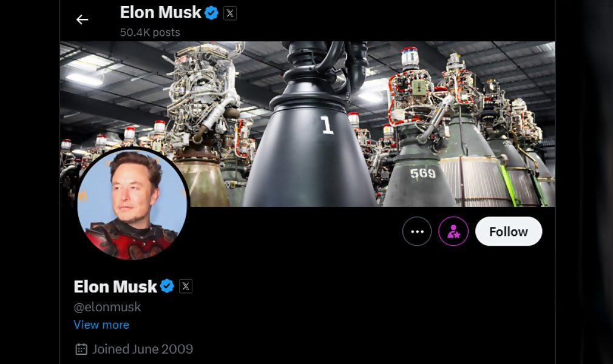The height and width of the screenshot is (364, 613).
Task: Follow Elon Musk
Action: [x=509, y=232]
